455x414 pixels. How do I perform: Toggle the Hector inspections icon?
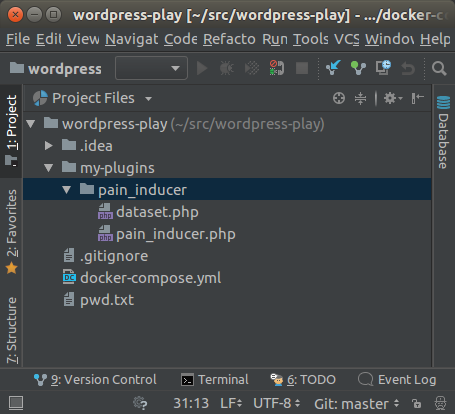(440, 403)
